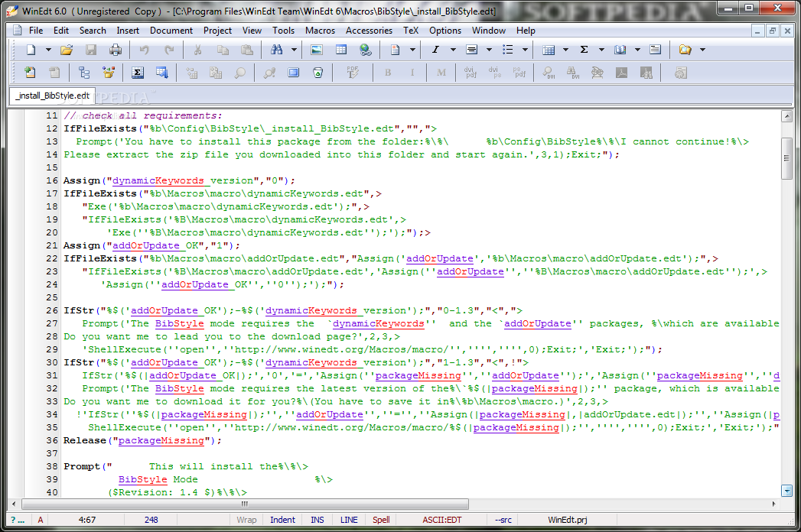Click the Copy icon in toolbar

pos(223,50)
